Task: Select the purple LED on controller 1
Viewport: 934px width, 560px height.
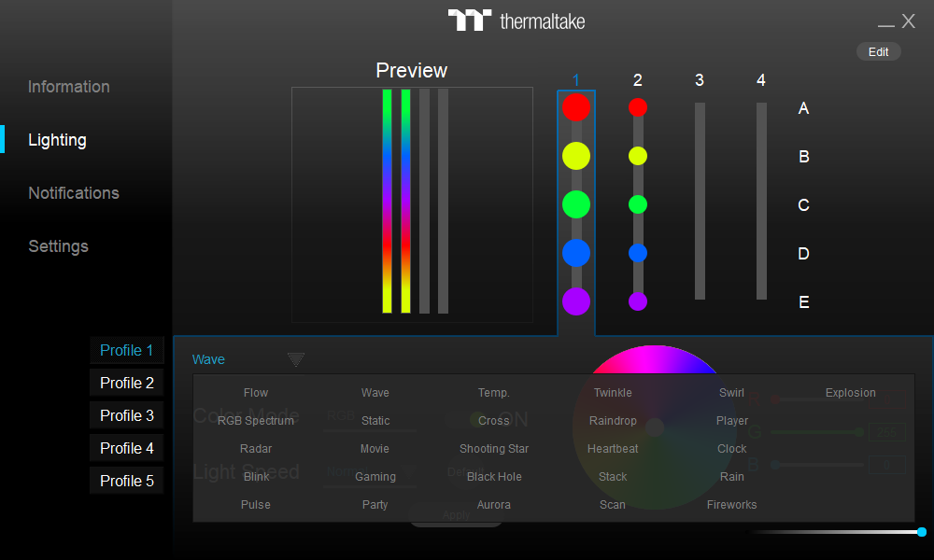Action: (576, 301)
